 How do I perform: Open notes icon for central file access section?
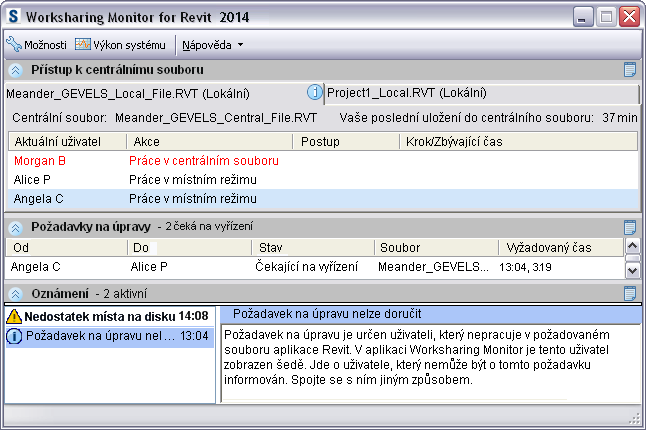(630, 70)
